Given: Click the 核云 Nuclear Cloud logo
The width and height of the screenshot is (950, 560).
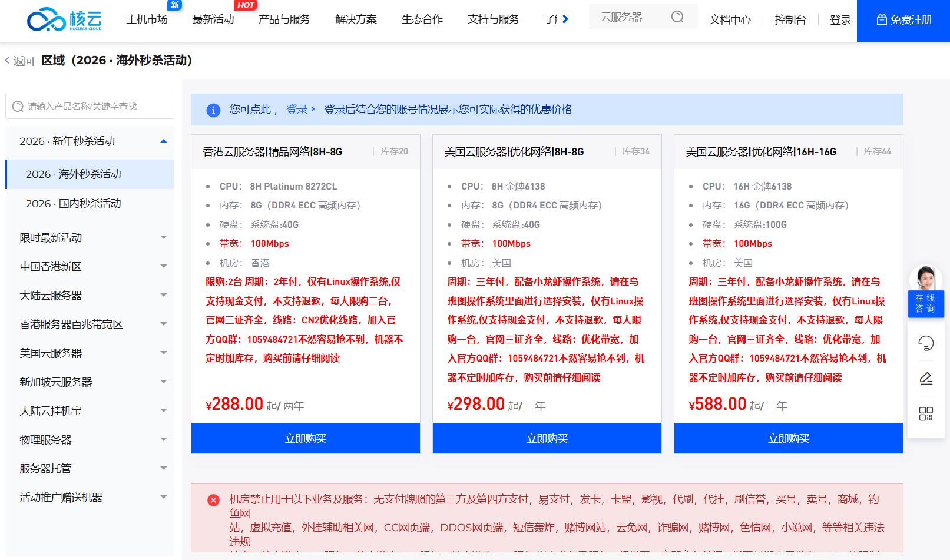Looking at the screenshot, I should point(64,19).
